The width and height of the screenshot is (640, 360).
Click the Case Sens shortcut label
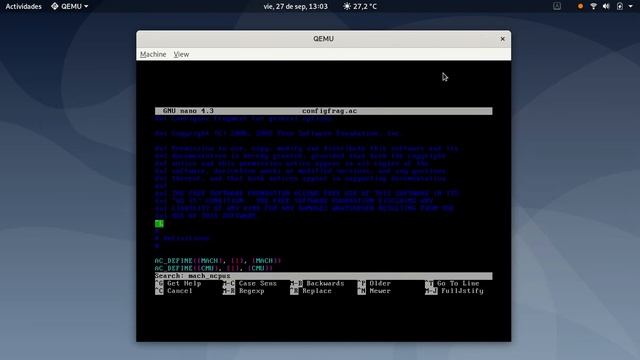tap(258, 283)
